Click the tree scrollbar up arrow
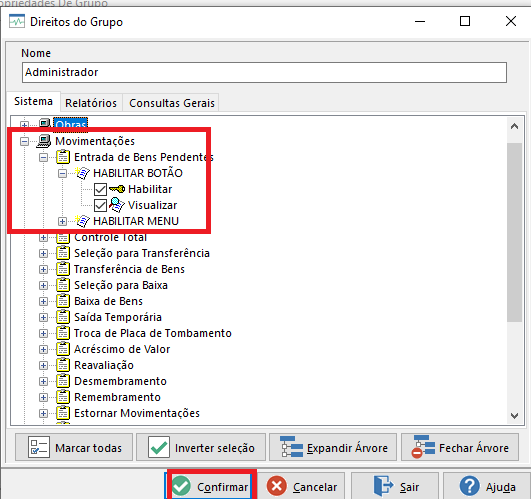 pos(514,127)
